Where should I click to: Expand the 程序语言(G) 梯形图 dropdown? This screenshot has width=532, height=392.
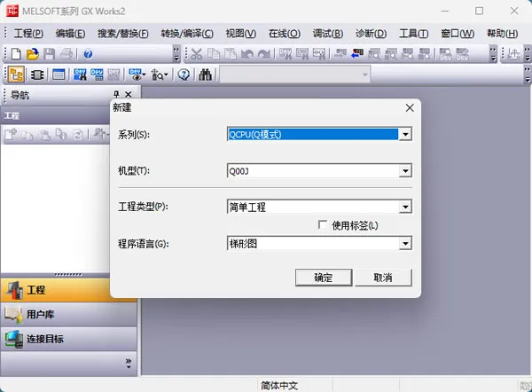click(x=405, y=243)
